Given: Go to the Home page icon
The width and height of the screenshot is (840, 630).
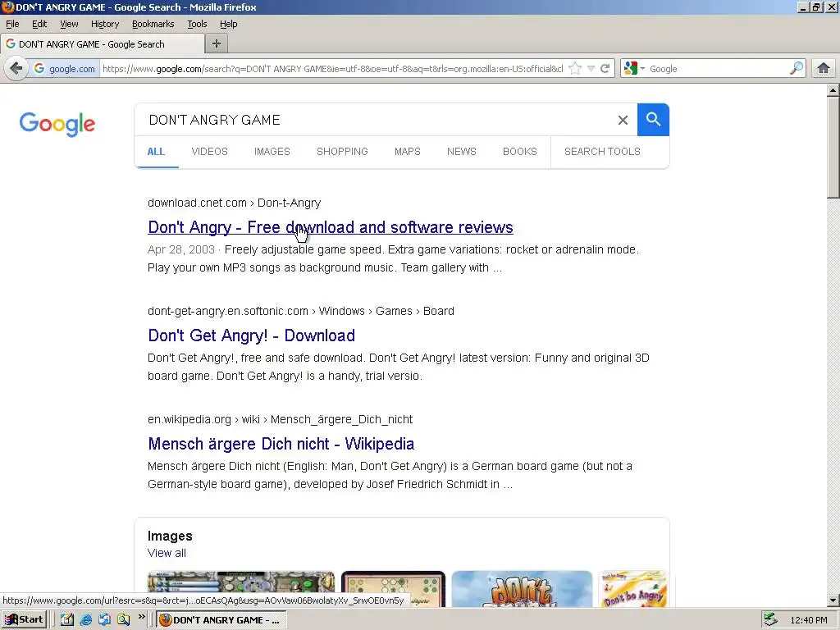Looking at the screenshot, I should pyautogui.click(x=824, y=69).
